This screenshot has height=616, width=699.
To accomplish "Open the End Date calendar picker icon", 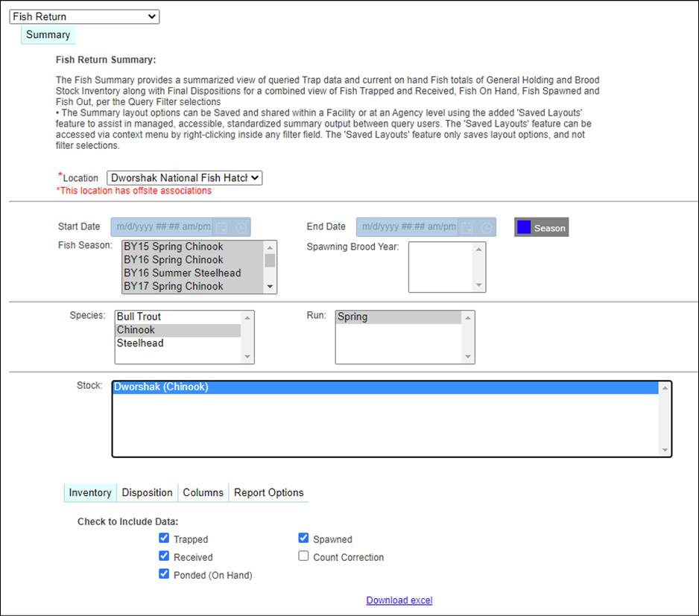I will point(467,227).
